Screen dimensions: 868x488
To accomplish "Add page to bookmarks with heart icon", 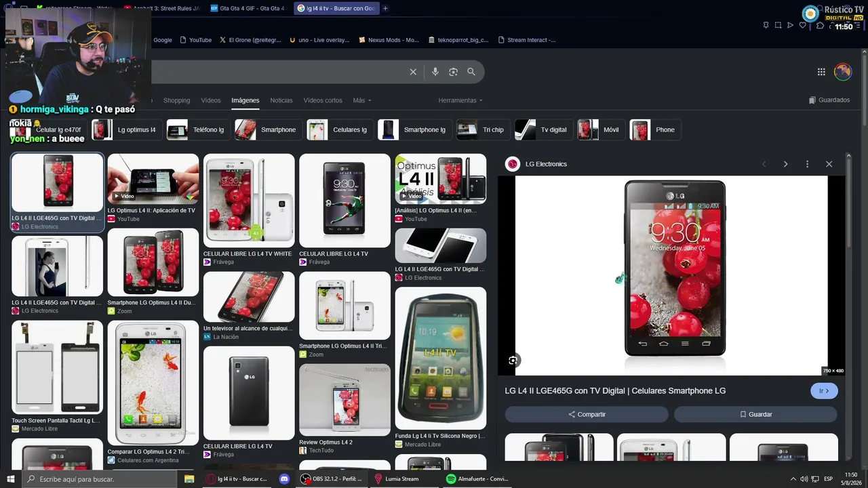I will [x=803, y=25].
